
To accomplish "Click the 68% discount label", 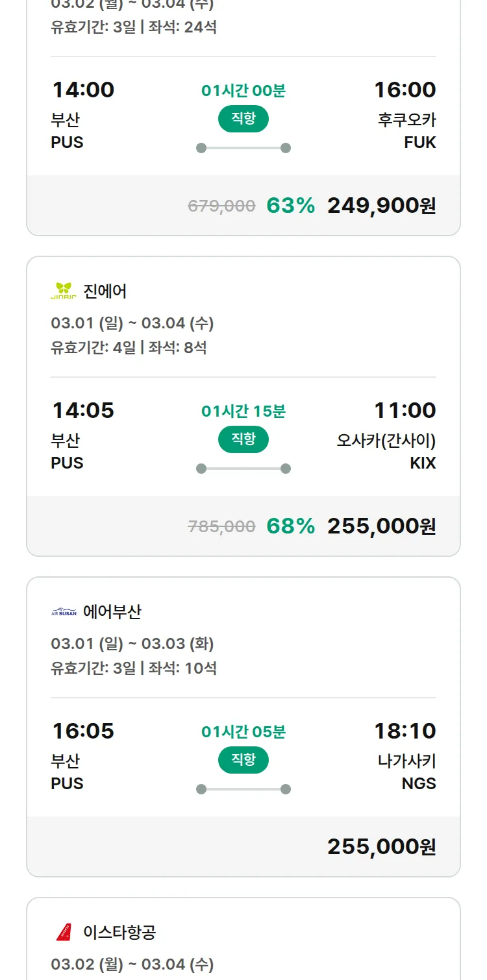I will 290,526.
